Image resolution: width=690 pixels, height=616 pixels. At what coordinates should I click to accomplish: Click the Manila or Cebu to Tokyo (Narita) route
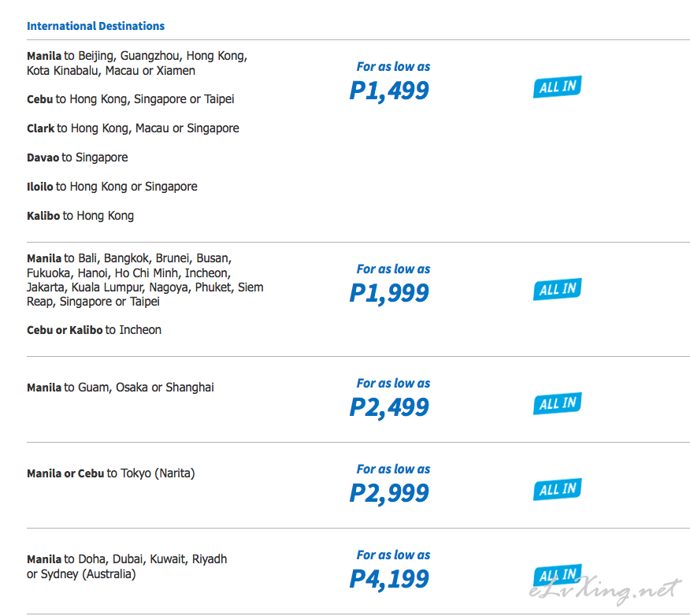click(x=111, y=473)
